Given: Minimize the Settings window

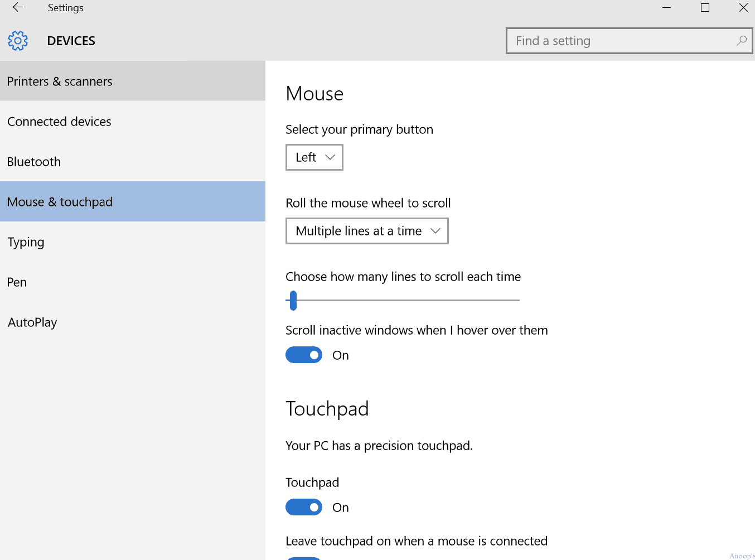Looking at the screenshot, I should (x=667, y=8).
